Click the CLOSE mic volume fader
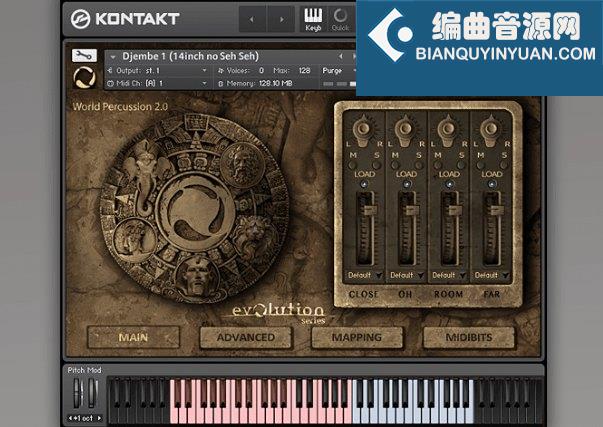 [370, 210]
